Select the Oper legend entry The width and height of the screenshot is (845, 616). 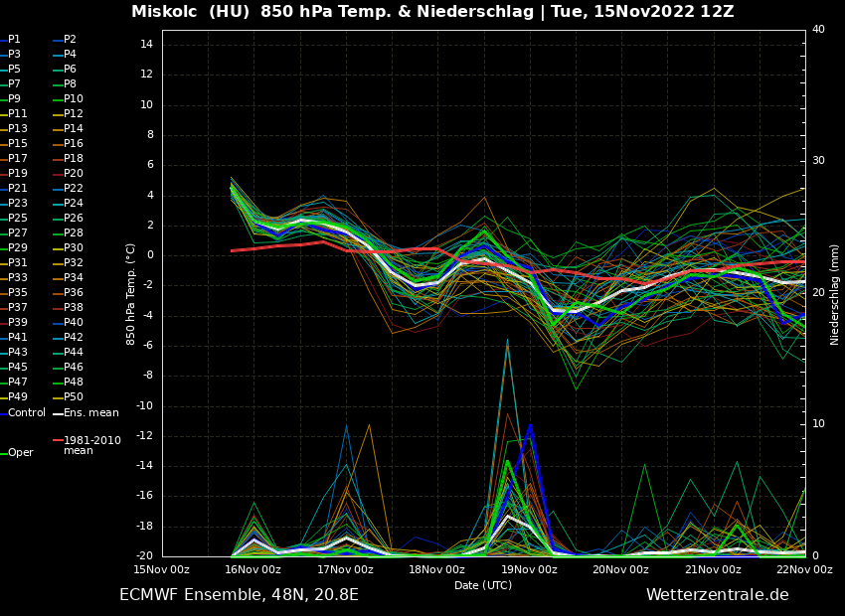click(x=20, y=453)
